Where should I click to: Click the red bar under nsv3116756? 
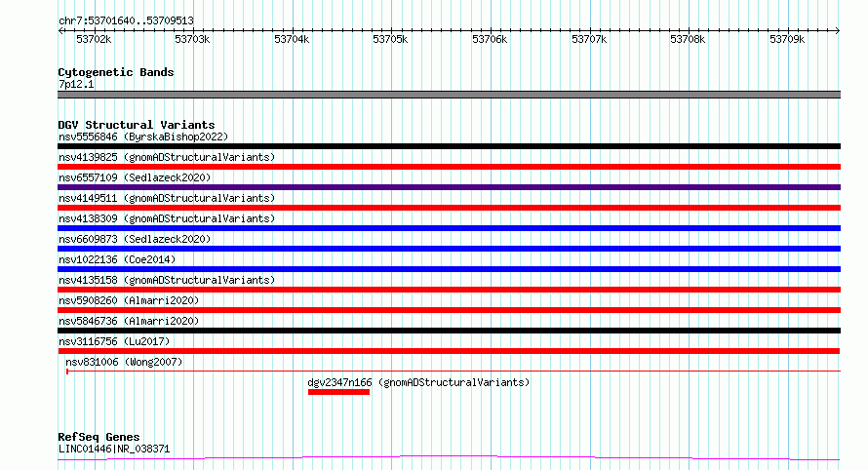pyautogui.click(x=449, y=352)
